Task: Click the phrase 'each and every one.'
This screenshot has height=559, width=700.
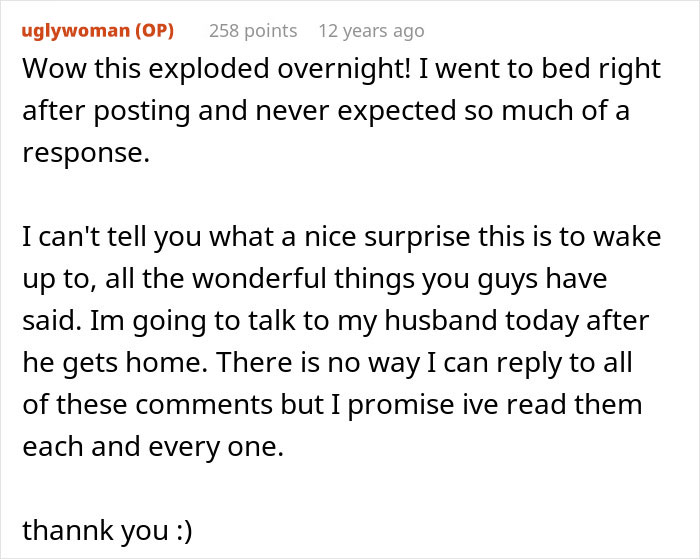Action: 154,448
